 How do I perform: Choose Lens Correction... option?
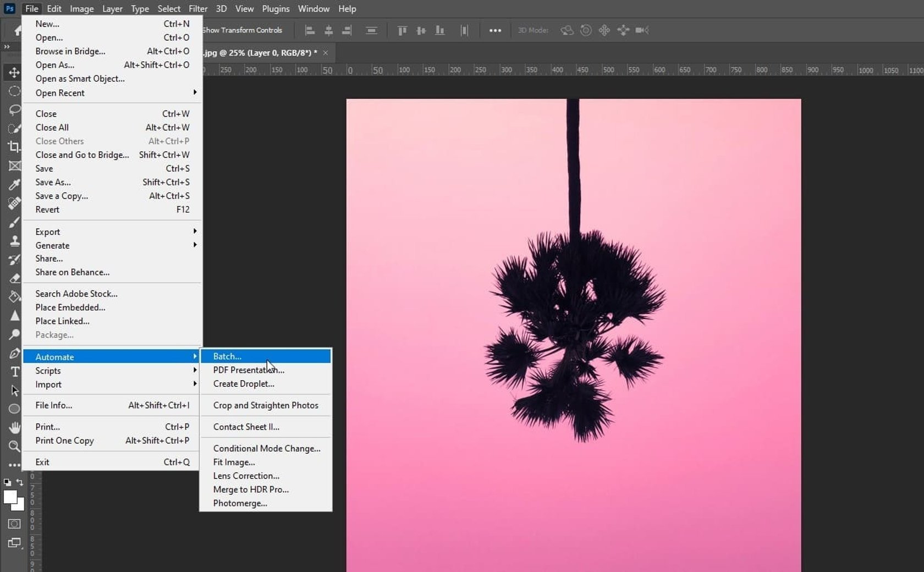[x=266, y=476]
